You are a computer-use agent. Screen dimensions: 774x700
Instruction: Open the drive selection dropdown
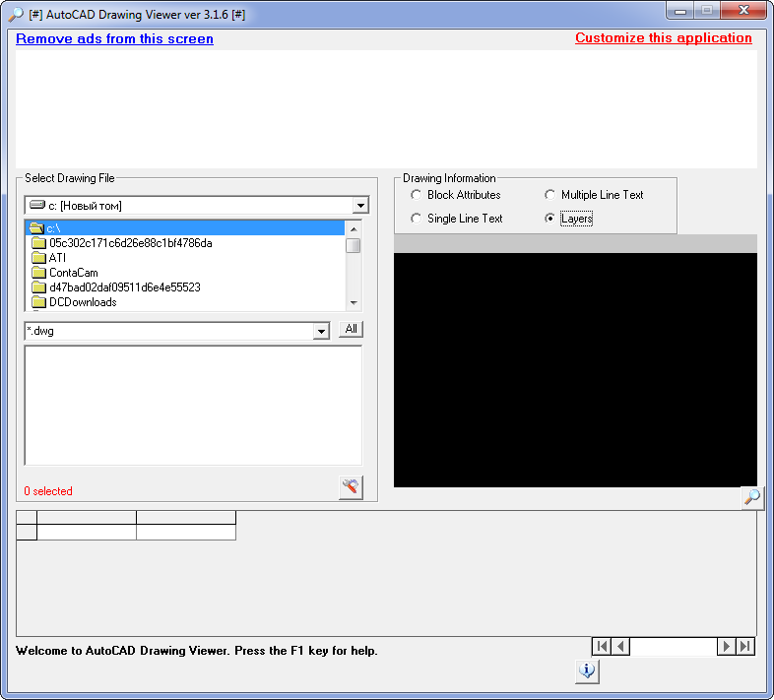360,206
